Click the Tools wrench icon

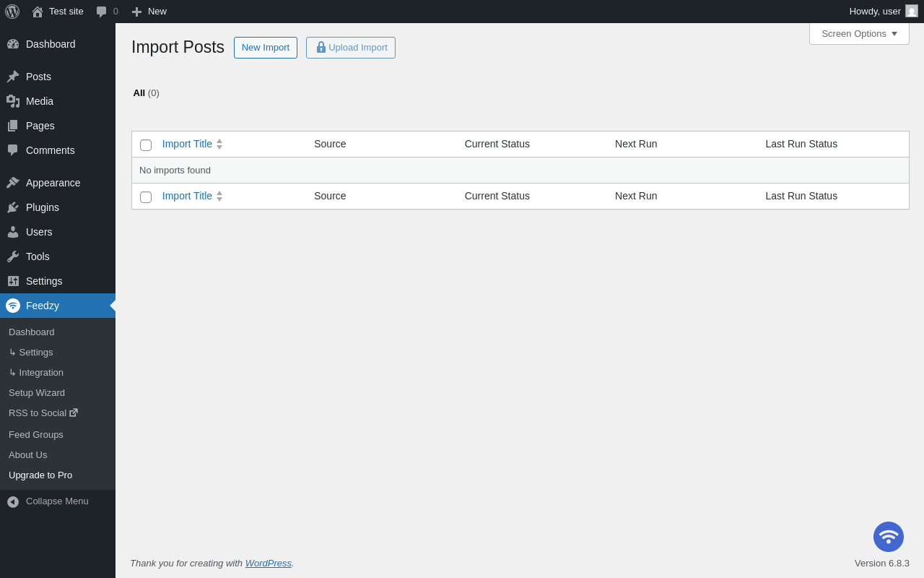pyautogui.click(x=13, y=256)
